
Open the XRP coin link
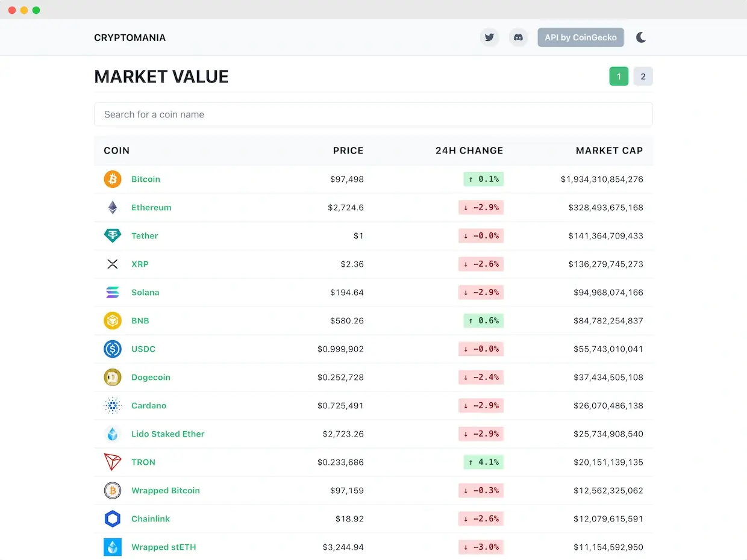point(140,264)
